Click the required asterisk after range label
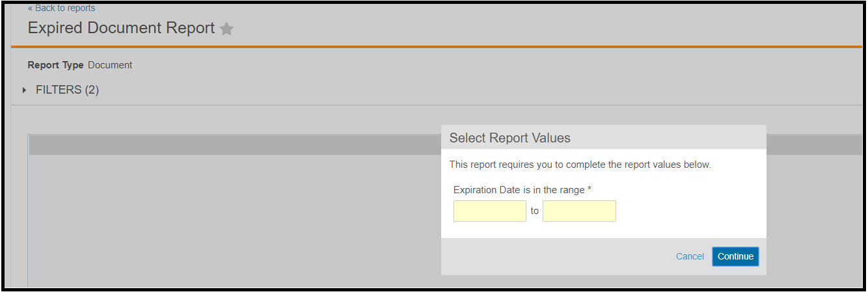This screenshot has height=294, width=868. 589,189
